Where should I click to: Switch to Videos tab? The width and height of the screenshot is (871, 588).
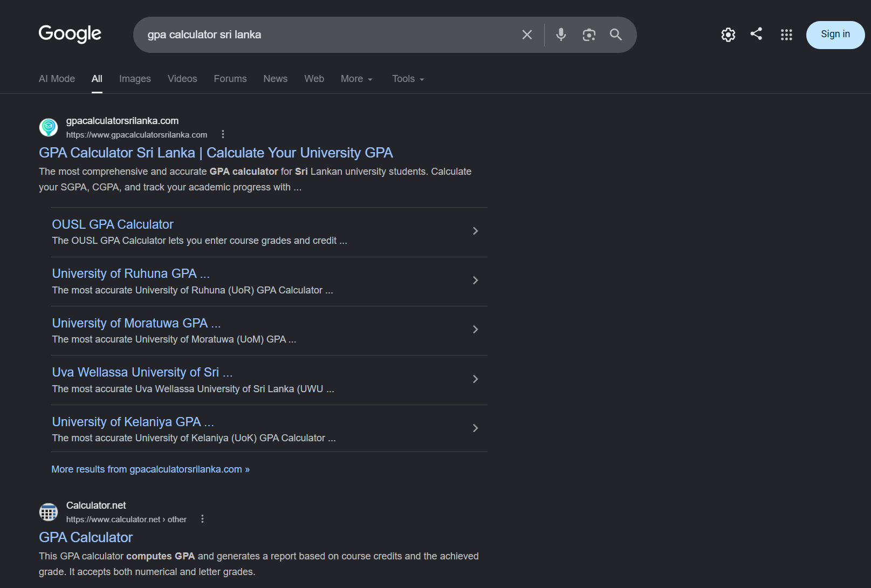point(182,79)
